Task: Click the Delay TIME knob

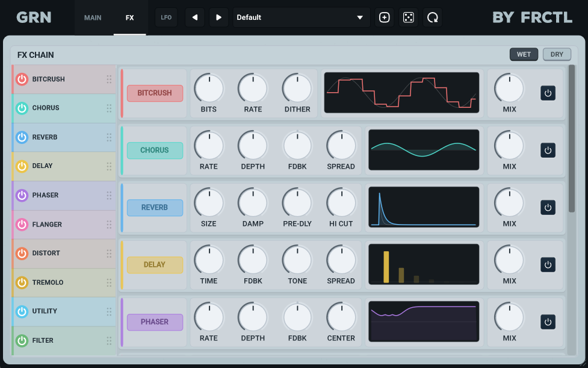Action: [209, 260]
